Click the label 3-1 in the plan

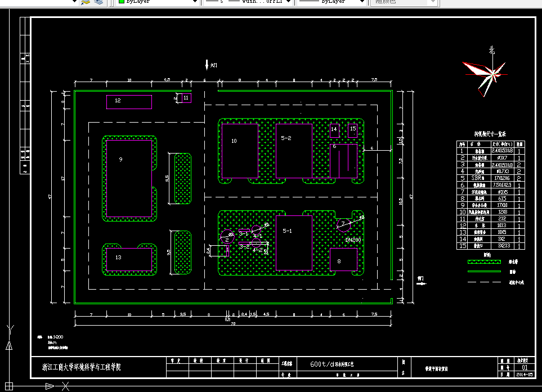(x=243, y=234)
